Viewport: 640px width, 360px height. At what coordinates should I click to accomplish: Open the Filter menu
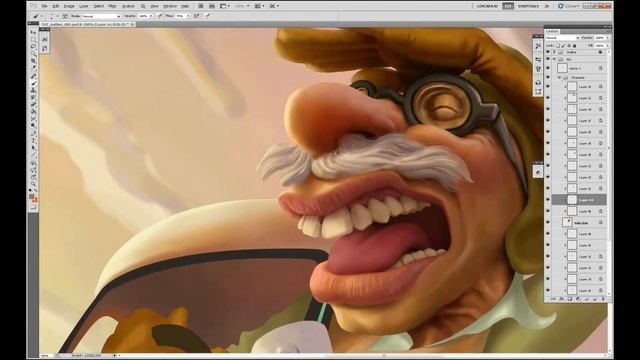tap(113, 6)
